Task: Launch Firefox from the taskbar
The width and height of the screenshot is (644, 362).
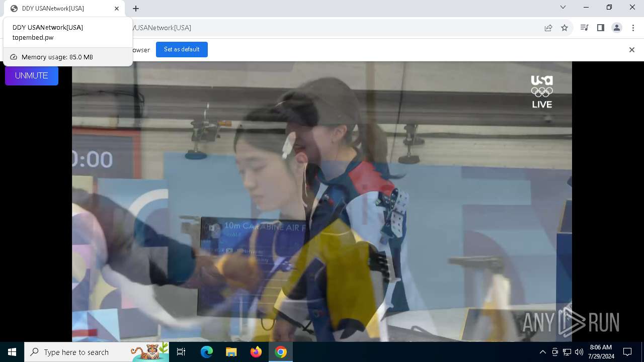Action: point(256,352)
